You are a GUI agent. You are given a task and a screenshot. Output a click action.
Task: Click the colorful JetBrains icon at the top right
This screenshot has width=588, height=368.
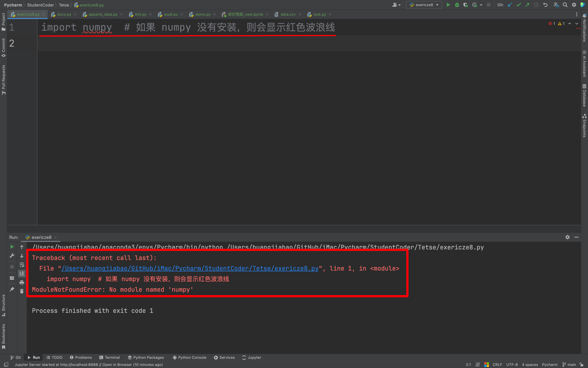583,5
